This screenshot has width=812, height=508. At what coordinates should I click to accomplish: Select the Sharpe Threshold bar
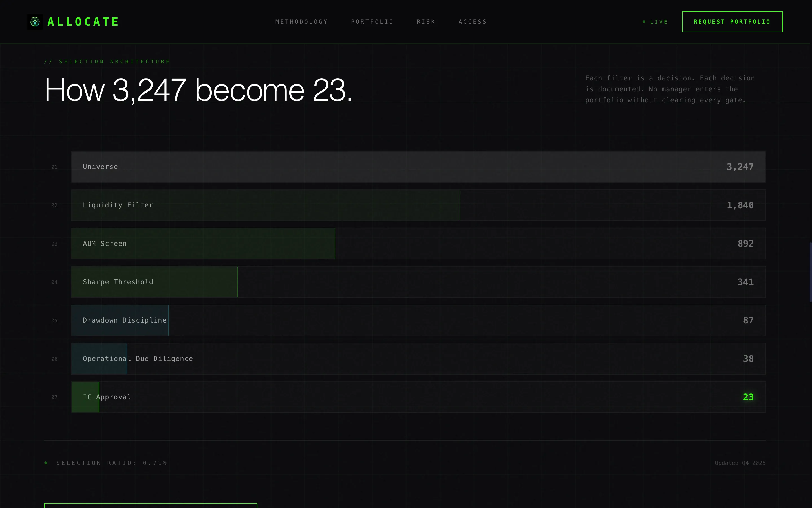(418, 282)
